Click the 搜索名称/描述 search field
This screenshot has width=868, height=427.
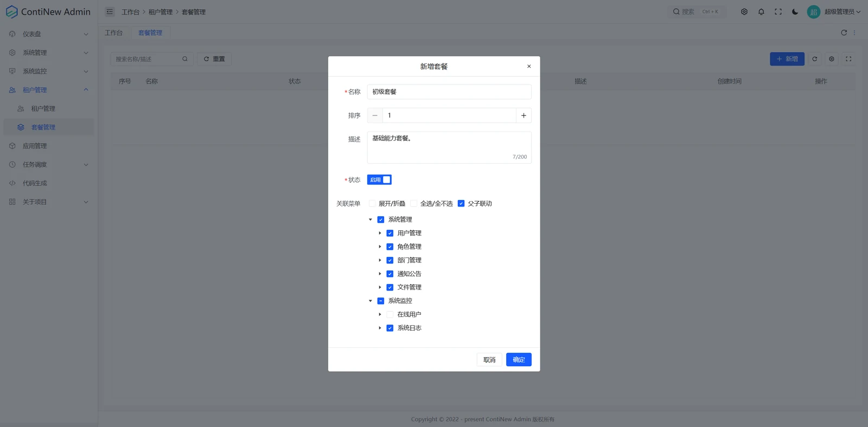click(x=151, y=59)
